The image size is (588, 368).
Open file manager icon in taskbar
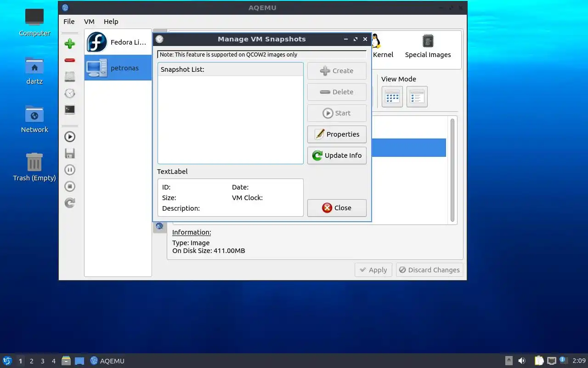tap(66, 361)
